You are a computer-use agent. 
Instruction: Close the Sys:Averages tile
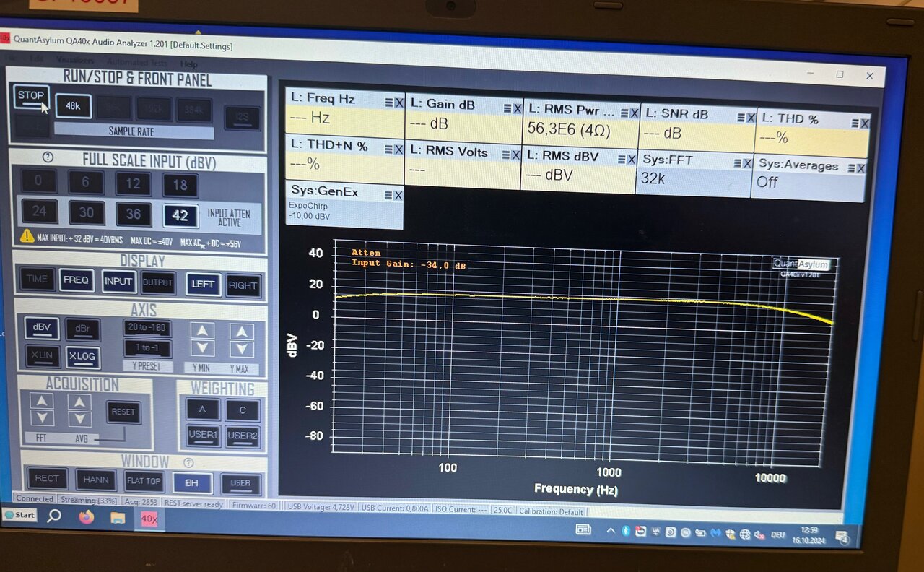[862, 168]
